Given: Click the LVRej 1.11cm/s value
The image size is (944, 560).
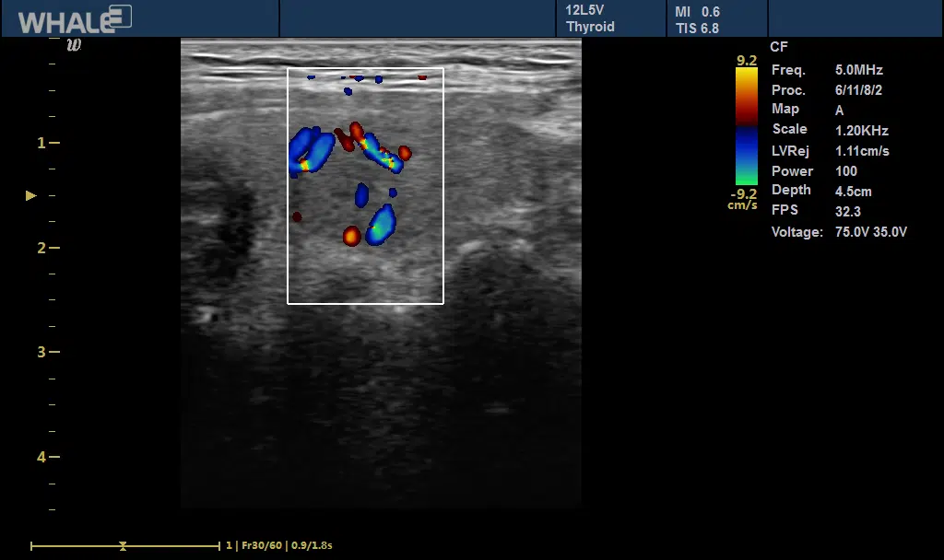Looking at the screenshot, I should tap(862, 151).
